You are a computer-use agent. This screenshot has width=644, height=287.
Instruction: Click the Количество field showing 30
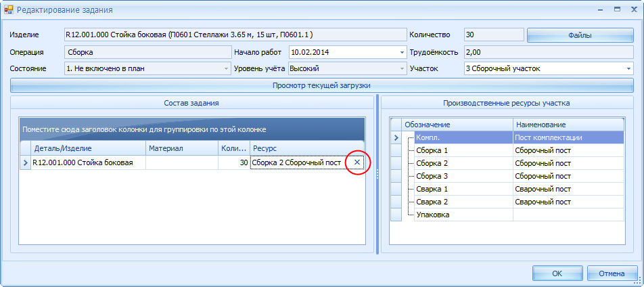(494, 35)
